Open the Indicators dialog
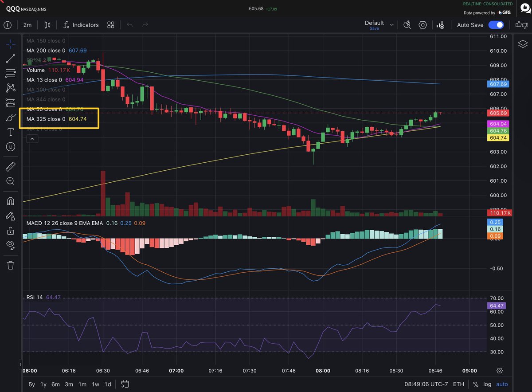532x392 pixels. [x=81, y=25]
